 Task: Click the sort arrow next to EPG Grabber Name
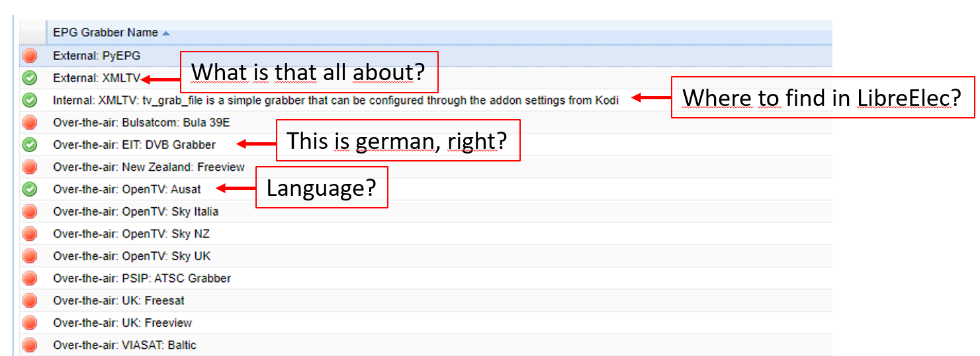click(x=165, y=33)
